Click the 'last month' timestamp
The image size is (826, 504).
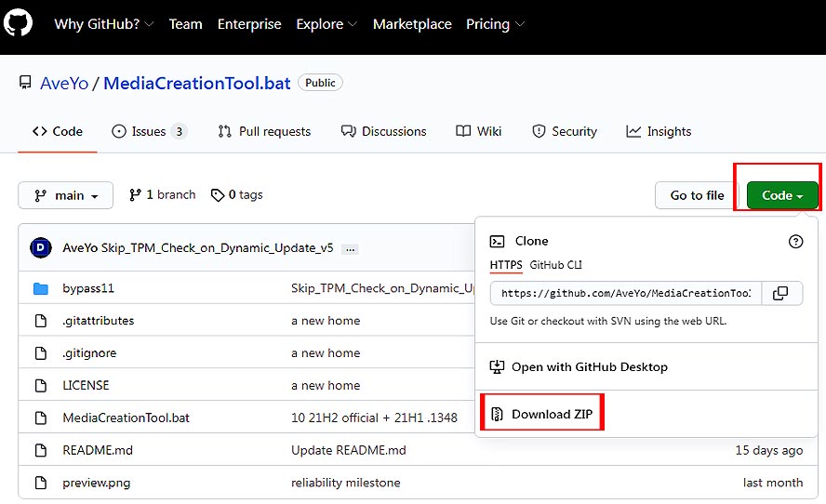point(773,483)
